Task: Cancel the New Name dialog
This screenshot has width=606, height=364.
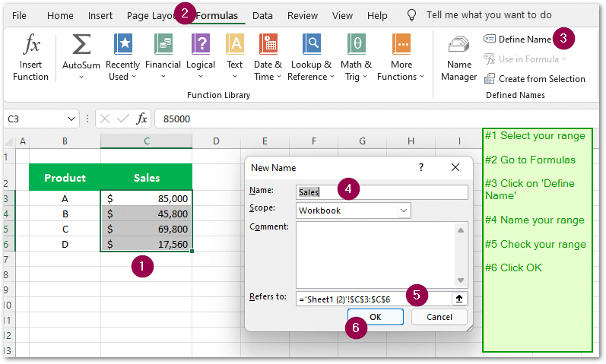Action: pyautogui.click(x=439, y=317)
